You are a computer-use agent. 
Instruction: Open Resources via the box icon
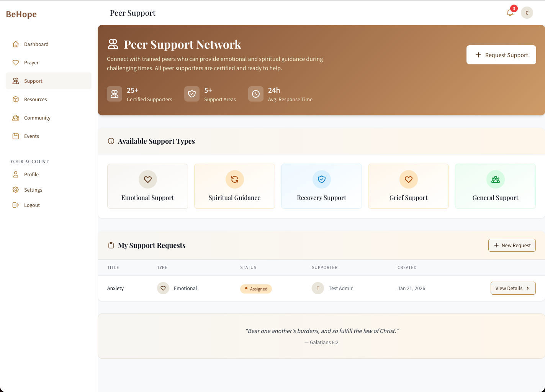point(16,99)
